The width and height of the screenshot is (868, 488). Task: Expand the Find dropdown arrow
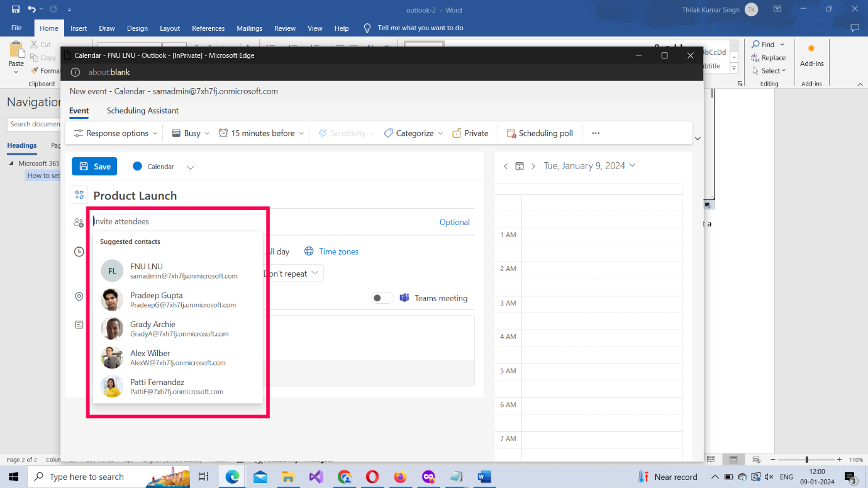point(782,45)
